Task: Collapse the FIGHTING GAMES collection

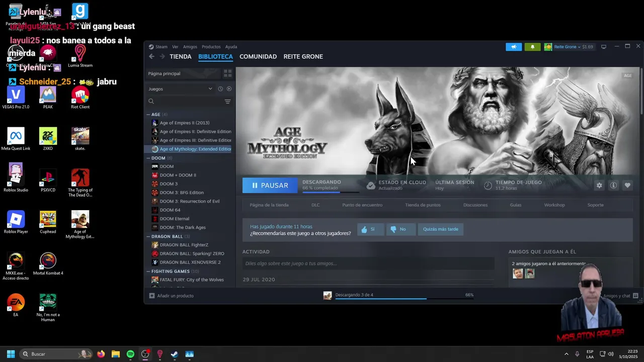Action: pos(148,271)
